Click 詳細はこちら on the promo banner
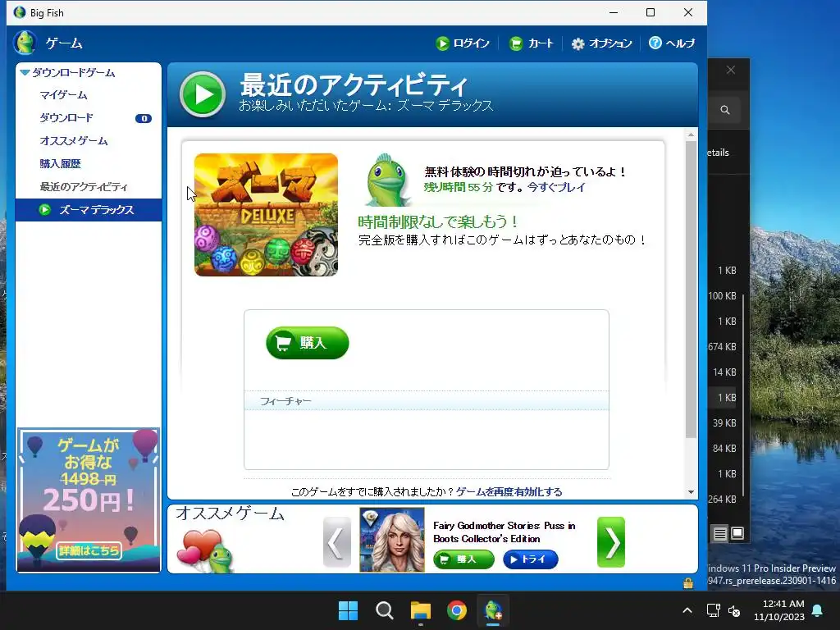Image resolution: width=840 pixels, height=630 pixels. pyautogui.click(x=89, y=550)
